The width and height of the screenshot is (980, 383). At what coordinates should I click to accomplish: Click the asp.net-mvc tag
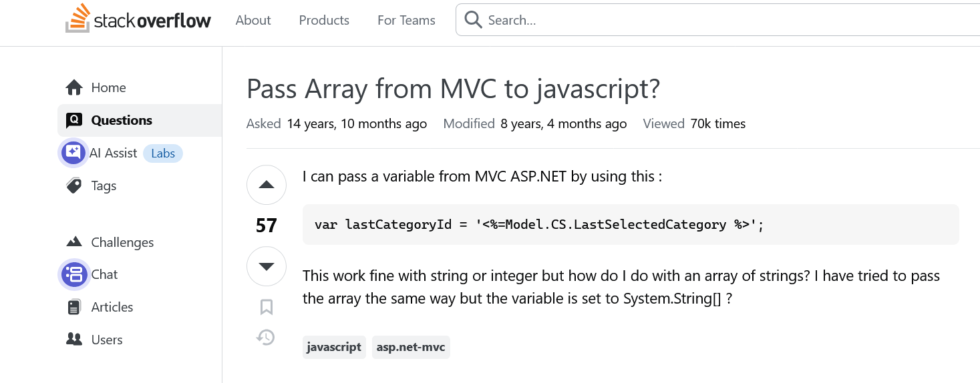[411, 347]
